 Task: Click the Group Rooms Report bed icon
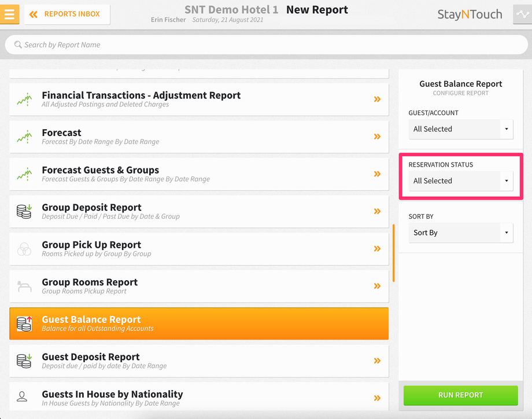tap(24, 286)
